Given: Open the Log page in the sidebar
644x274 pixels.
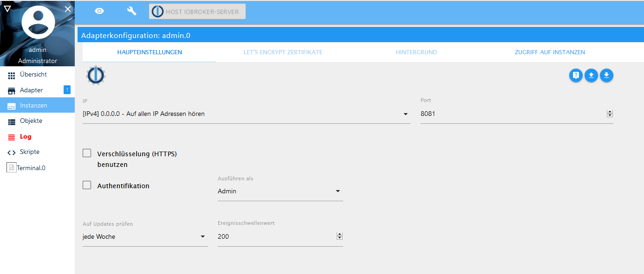Looking at the screenshot, I should (x=37, y=137).
